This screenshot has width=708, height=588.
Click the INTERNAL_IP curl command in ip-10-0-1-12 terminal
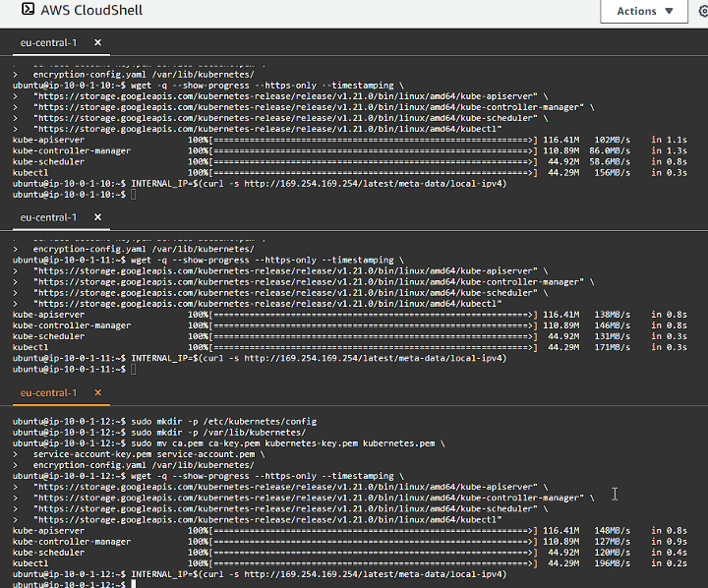click(319, 574)
